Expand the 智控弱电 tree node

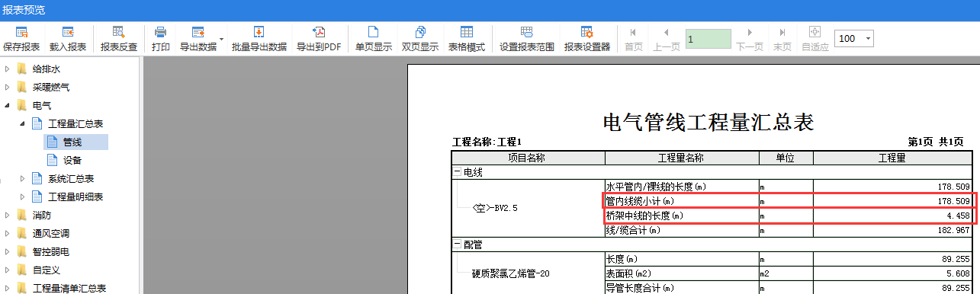click(x=7, y=251)
